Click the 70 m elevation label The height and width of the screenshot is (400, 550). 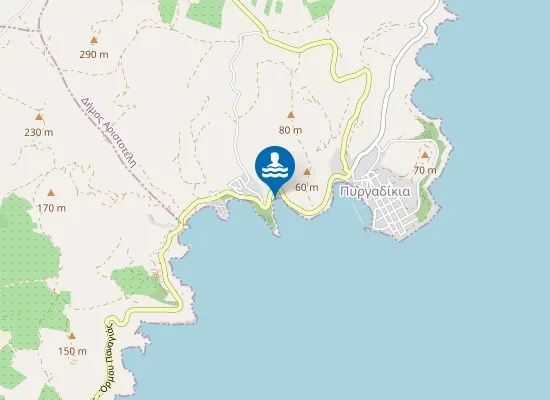pos(425,170)
